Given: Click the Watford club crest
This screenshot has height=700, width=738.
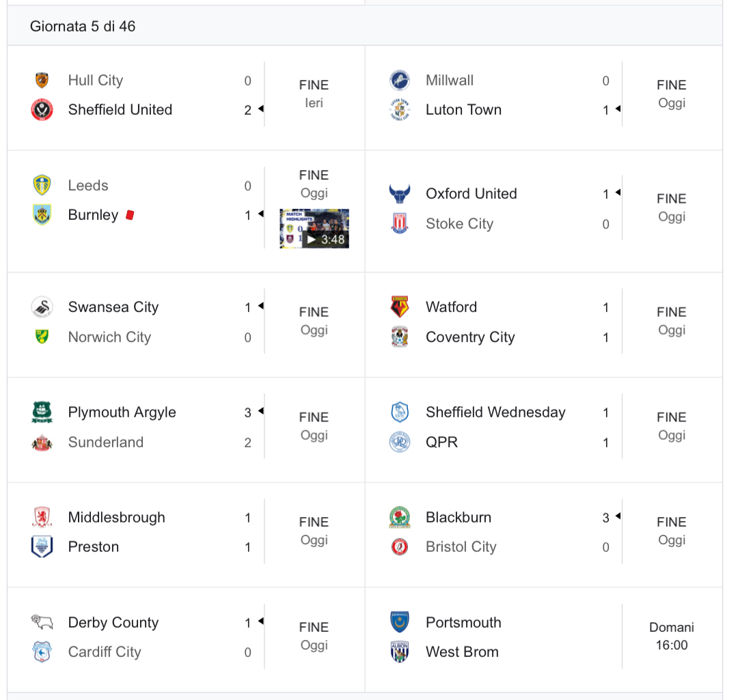Looking at the screenshot, I should (x=400, y=307).
